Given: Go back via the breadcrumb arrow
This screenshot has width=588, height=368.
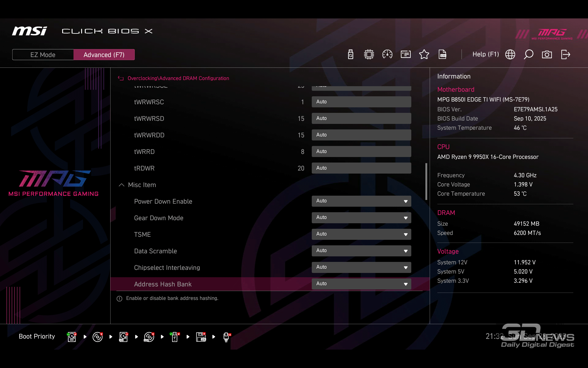Looking at the screenshot, I should click(x=121, y=79).
